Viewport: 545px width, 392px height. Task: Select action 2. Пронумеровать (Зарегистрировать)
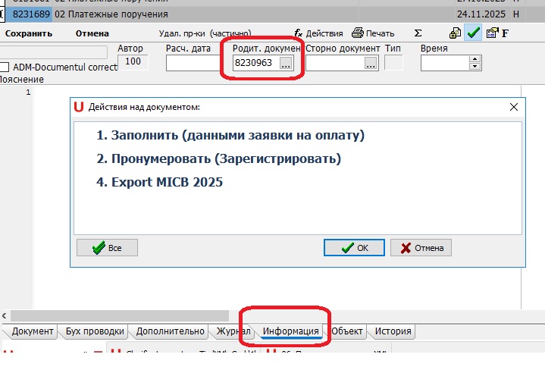click(x=218, y=159)
